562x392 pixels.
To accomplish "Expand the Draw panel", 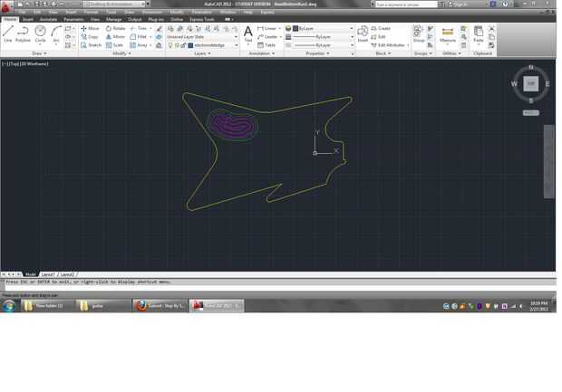I will 39,53.
